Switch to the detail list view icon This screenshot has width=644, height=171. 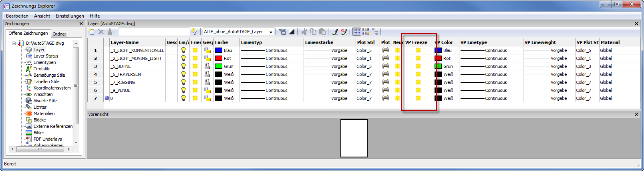click(x=356, y=32)
